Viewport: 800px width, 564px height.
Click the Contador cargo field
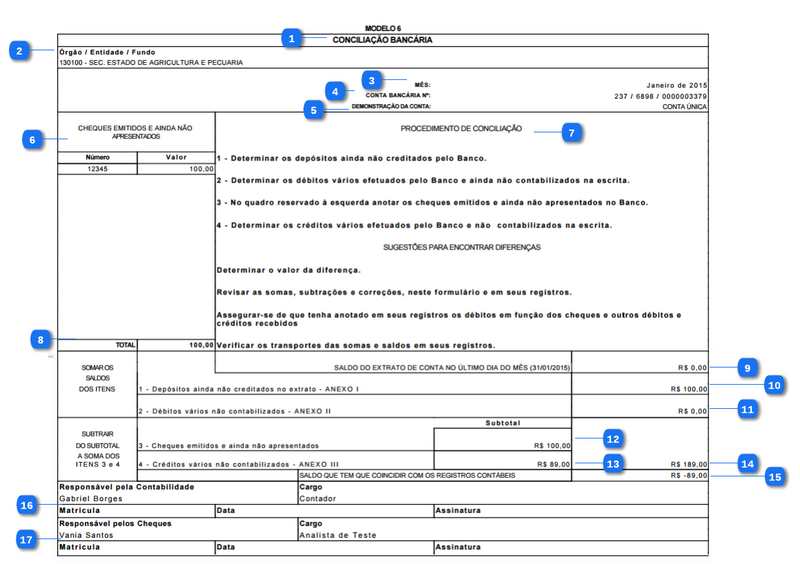coord(317,497)
